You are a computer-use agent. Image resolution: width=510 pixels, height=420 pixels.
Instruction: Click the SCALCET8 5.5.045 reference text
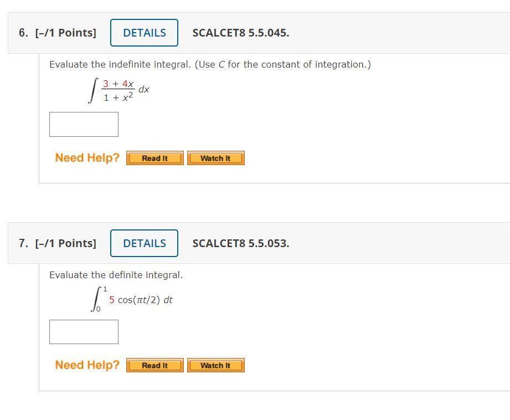[241, 33]
